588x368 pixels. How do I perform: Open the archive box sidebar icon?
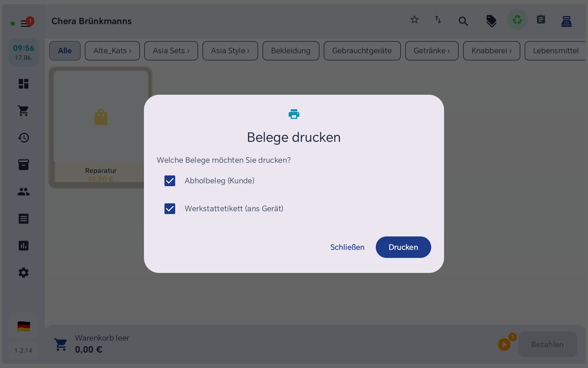pos(24,165)
